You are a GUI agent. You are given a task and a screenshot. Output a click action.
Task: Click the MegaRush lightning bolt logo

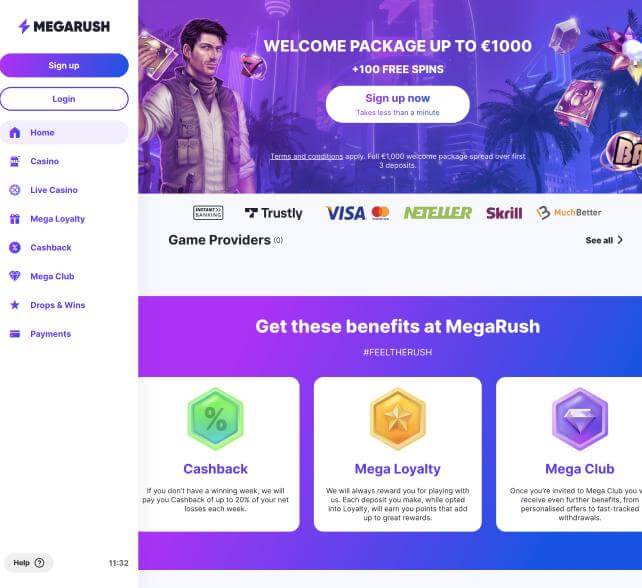click(24, 26)
